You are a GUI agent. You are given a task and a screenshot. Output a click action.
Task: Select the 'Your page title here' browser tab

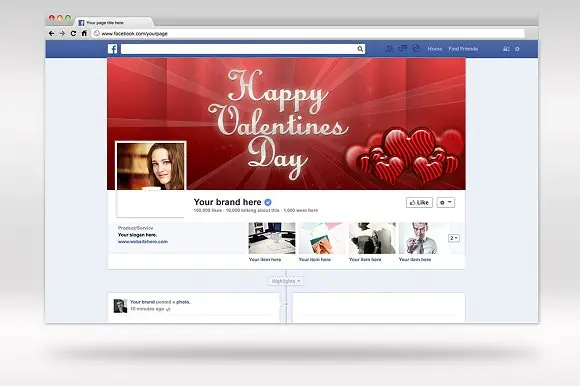114,23
